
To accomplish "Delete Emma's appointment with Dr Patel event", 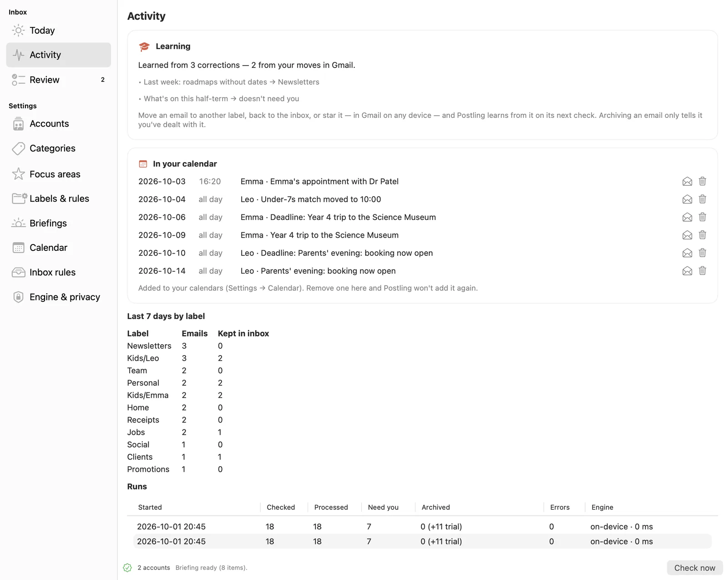I will [x=703, y=181].
